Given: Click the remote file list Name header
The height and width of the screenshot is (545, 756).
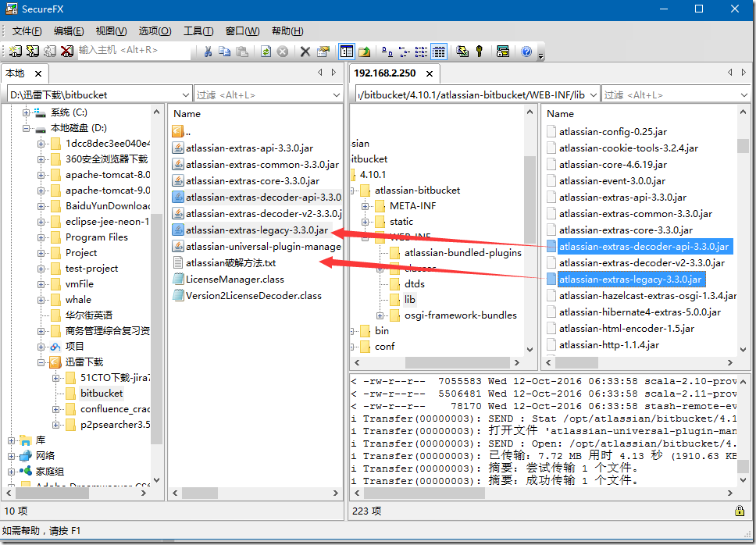Looking at the screenshot, I should [560, 114].
